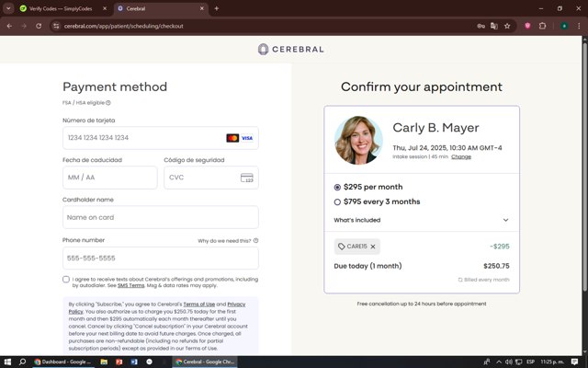This screenshot has width=588, height=368.
Task: Open the Chrome three-dot menu
Action: point(579,26)
